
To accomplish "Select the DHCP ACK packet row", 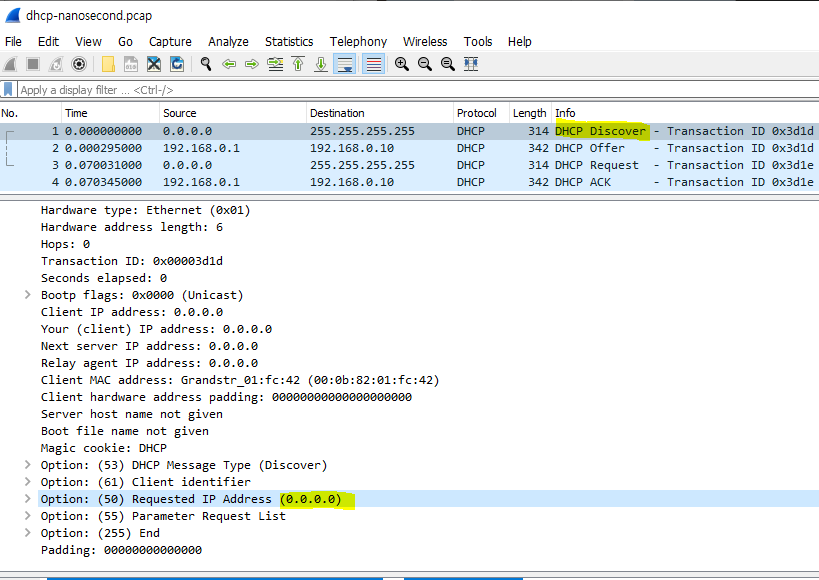I will click(410, 182).
